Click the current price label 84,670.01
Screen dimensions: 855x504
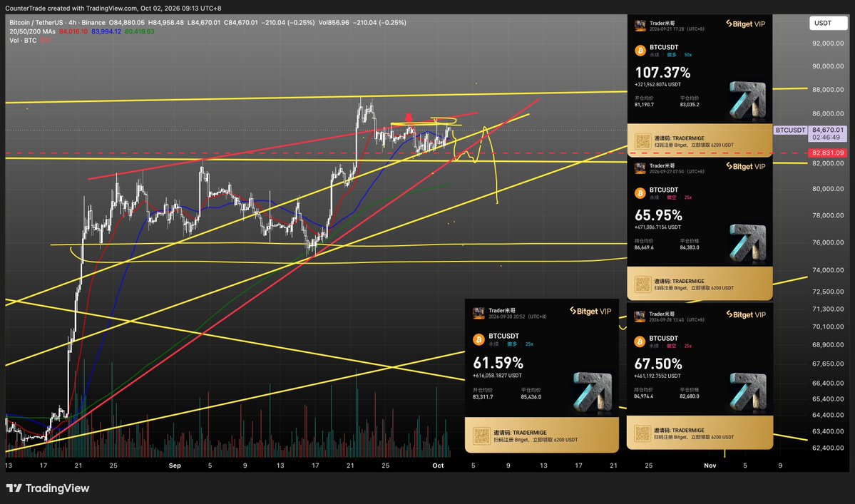tap(827, 130)
